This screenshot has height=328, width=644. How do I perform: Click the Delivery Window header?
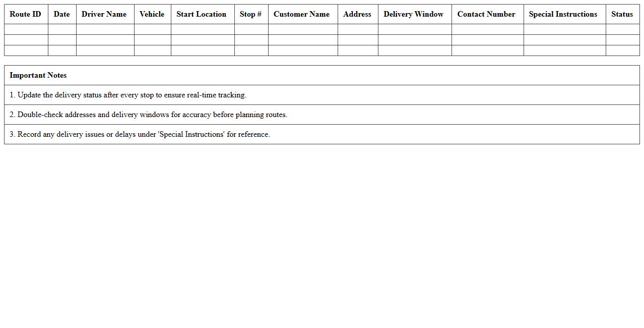tap(413, 14)
